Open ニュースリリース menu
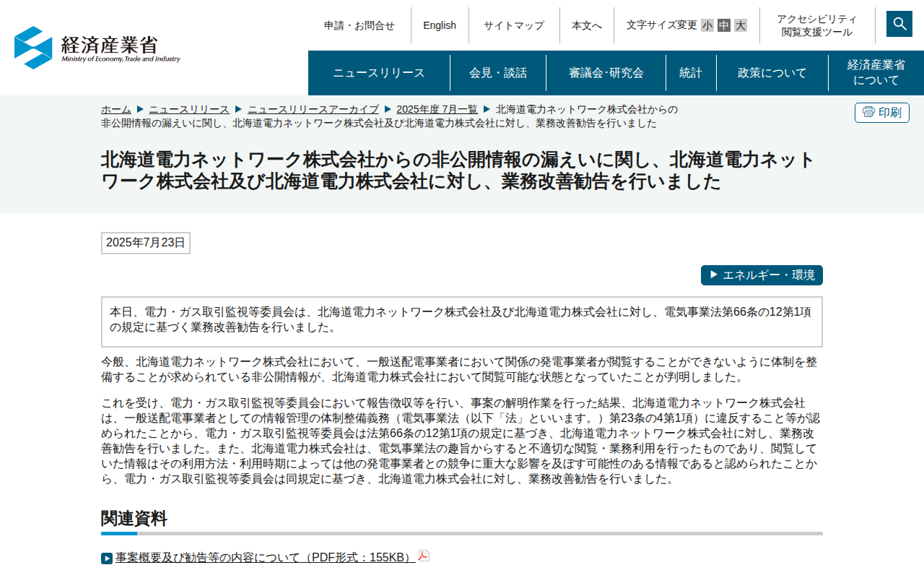 pos(379,73)
